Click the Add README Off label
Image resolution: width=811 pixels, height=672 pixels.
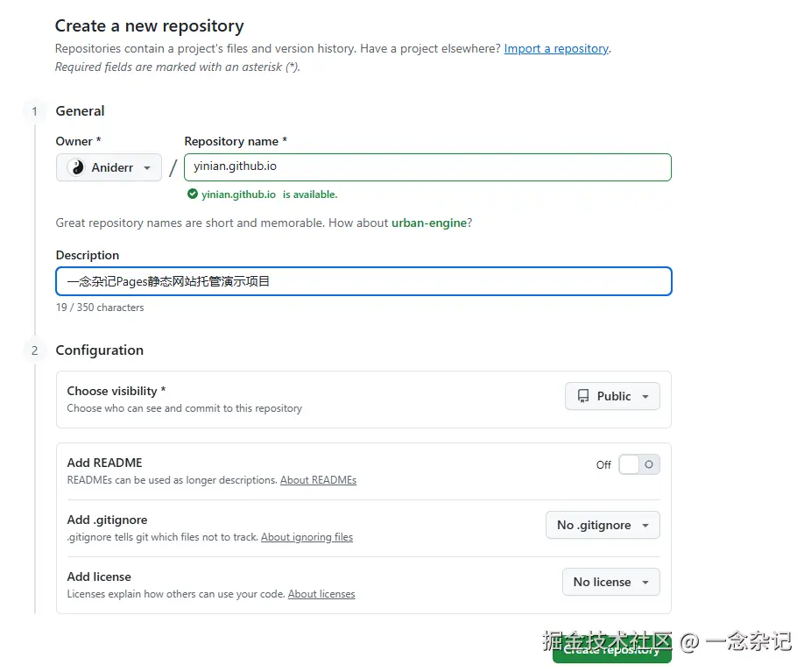coord(603,465)
